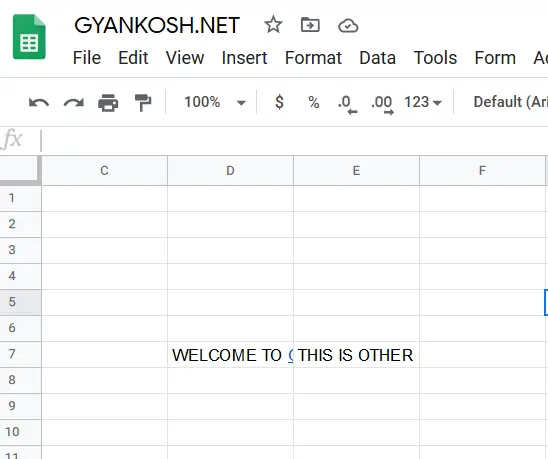The width and height of the screenshot is (548, 459).
Task: Star the GYANKOSH.NET document
Action: coord(273,25)
